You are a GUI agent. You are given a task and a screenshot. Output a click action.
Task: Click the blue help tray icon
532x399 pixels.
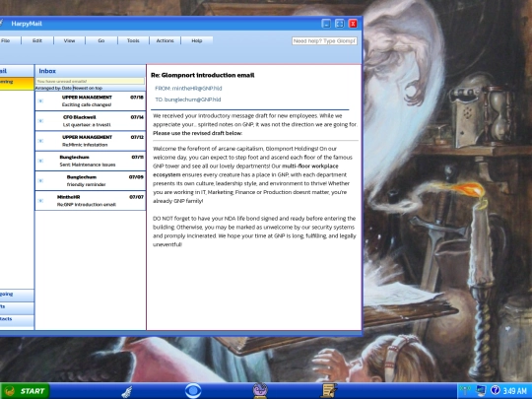(495, 390)
